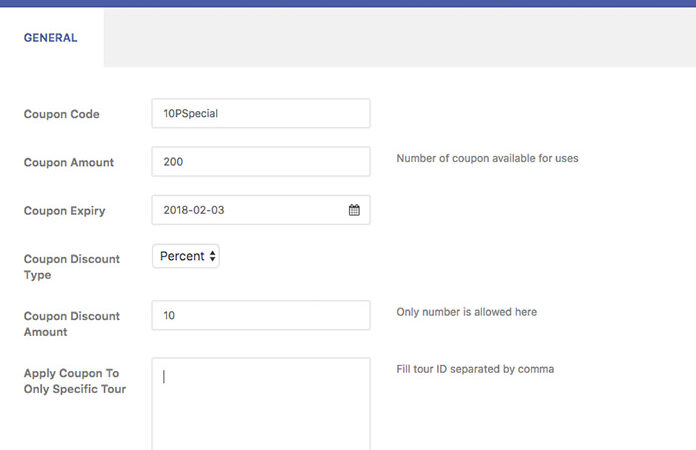Click the 'Only number is allowed here' hint
This screenshot has width=696, height=450.
point(466,312)
